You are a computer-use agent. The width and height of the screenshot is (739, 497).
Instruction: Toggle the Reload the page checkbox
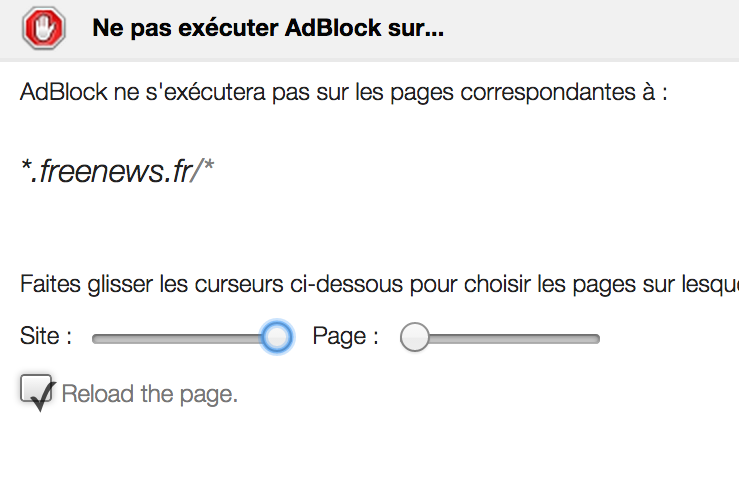click(x=36, y=389)
